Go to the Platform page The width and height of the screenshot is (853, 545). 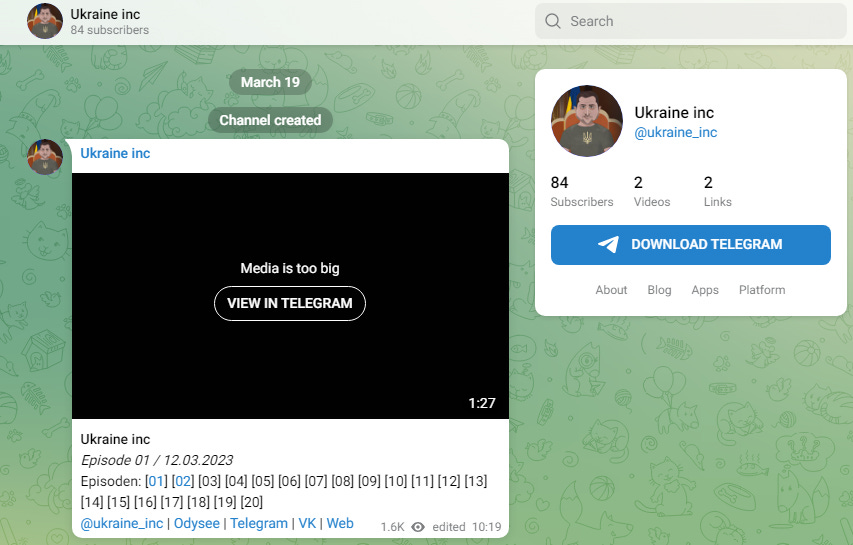762,290
